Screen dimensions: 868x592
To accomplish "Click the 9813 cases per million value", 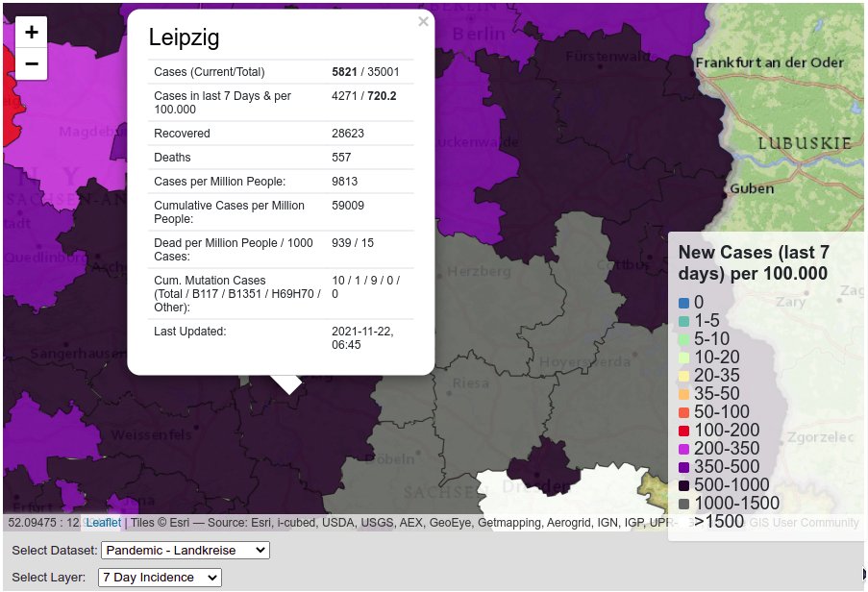I will (344, 182).
